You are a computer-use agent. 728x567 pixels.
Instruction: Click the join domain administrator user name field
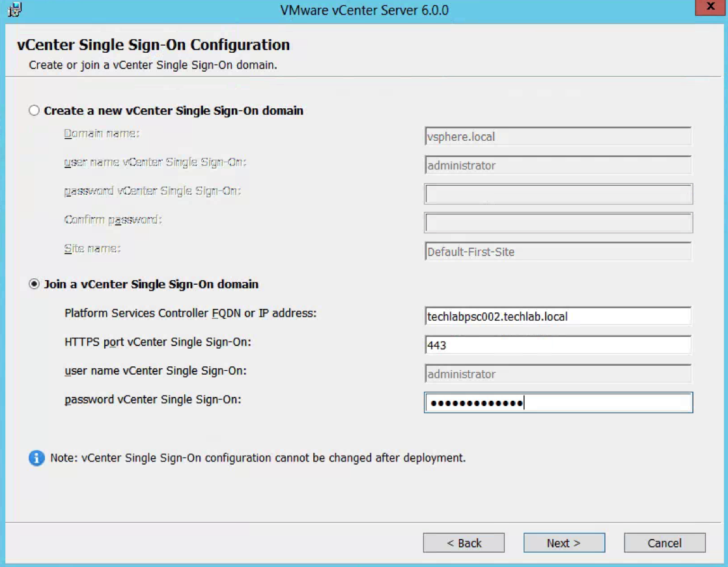(557, 374)
